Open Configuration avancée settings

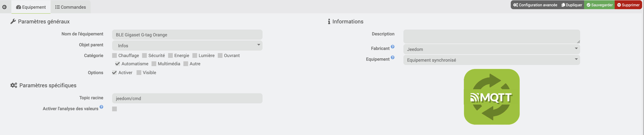pos(535,5)
